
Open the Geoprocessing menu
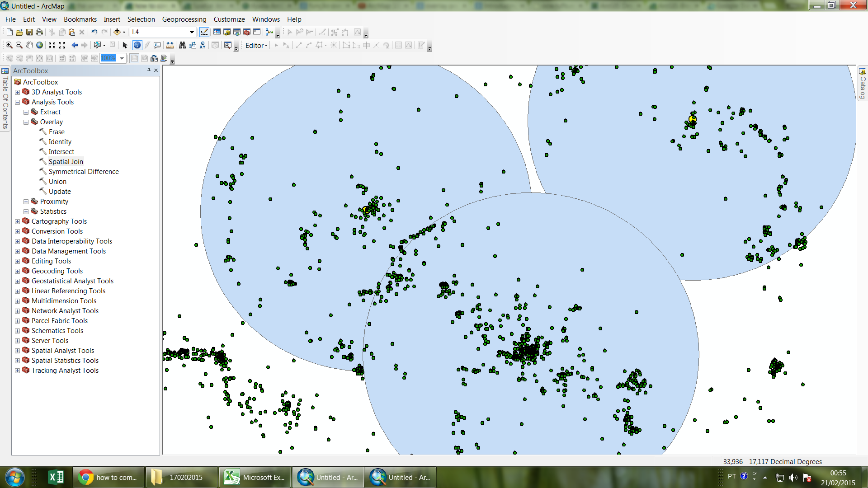[184, 19]
